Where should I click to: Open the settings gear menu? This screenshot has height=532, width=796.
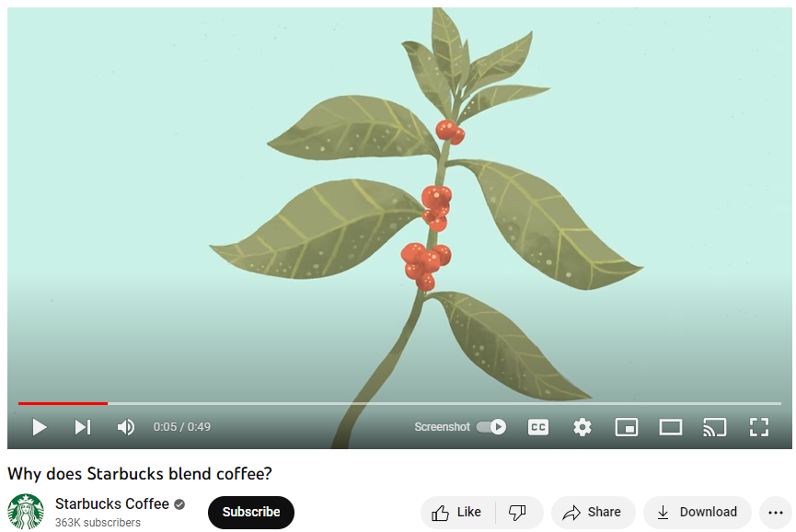[x=583, y=427]
